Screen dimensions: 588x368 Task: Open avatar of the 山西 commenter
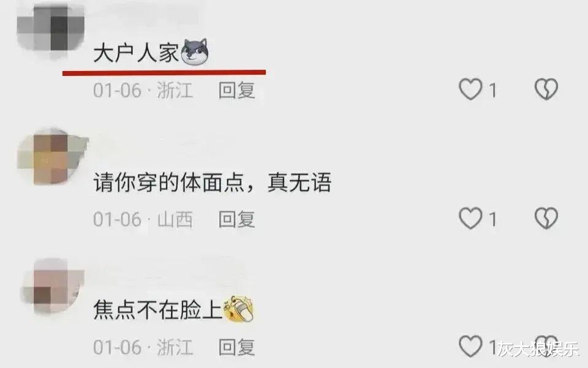(51, 157)
